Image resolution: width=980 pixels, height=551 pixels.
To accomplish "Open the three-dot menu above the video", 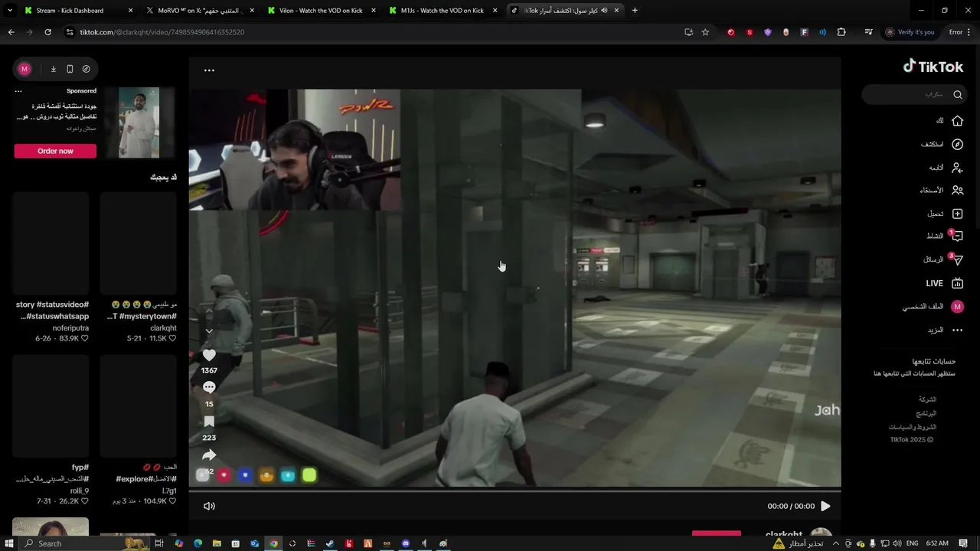I will coord(209,70).
